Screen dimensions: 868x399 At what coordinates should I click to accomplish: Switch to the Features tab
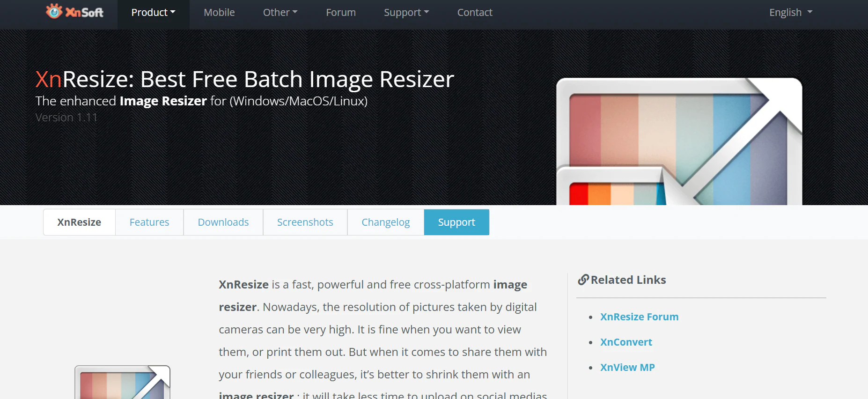(x=149, y=222)
